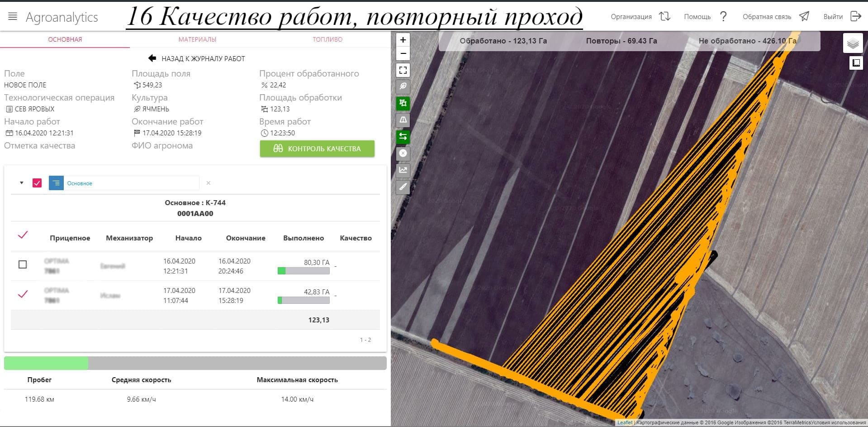This screenshot has width=868, height=427.
Task: Open the Основное dropdown field
Action: tap(131, 183)
